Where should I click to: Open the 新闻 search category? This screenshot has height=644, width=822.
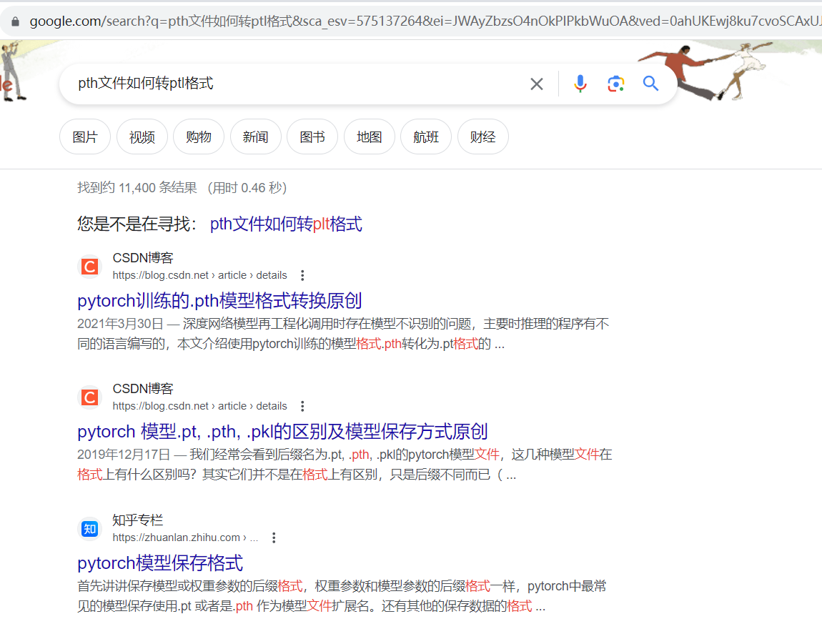255,137
